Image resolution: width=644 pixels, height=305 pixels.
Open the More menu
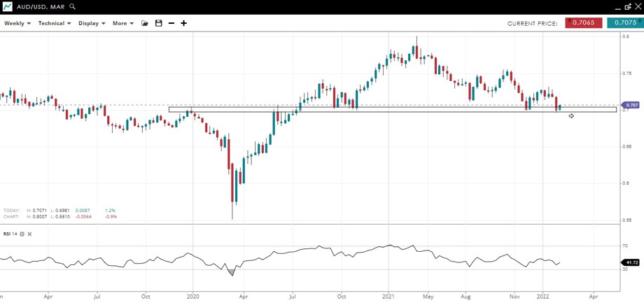(x=122, y=23)
